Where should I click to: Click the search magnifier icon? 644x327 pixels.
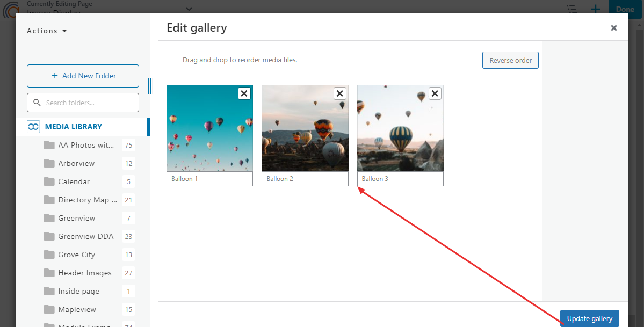click(x=37, y=103)
